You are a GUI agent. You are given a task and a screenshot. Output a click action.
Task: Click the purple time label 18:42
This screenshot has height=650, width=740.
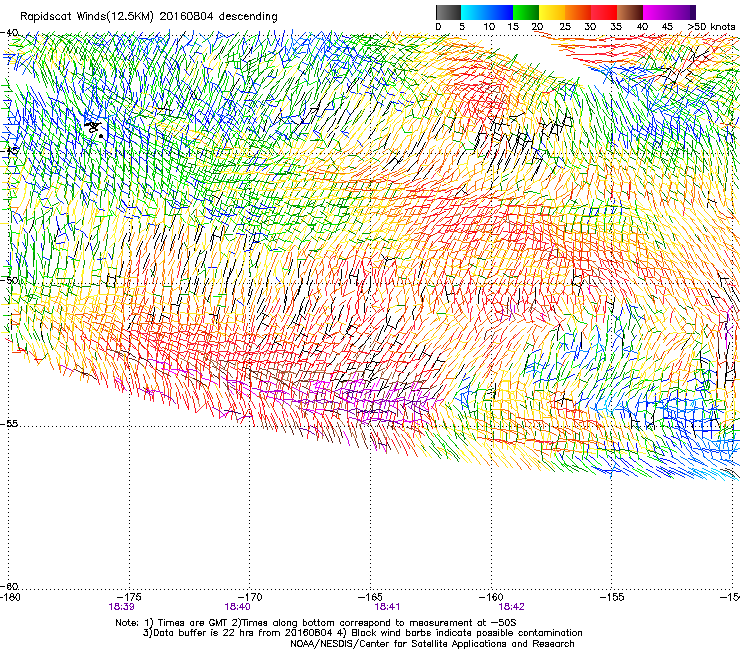pyautogui.click(x=512, y=607)
